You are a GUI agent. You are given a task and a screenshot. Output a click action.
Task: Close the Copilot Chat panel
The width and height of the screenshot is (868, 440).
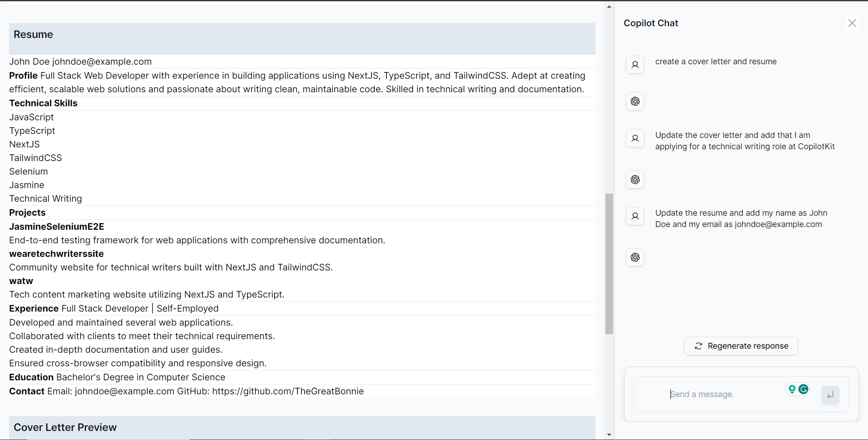click(x=852, y=23)
